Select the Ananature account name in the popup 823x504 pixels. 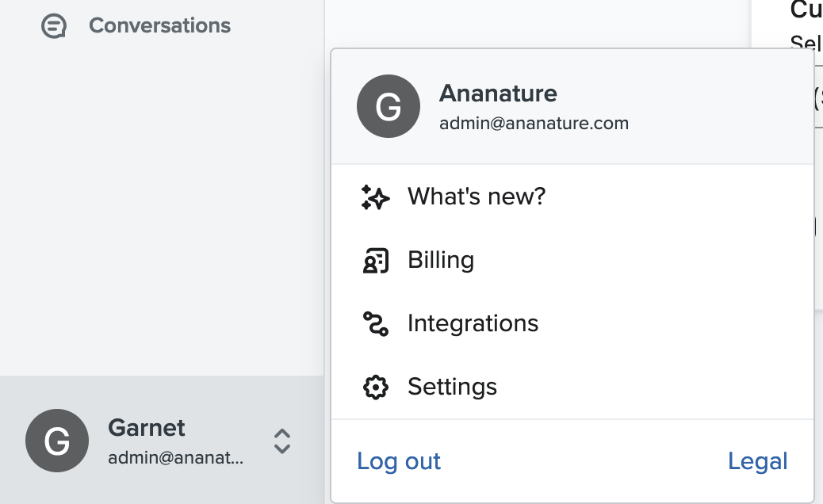pos(498,94)
